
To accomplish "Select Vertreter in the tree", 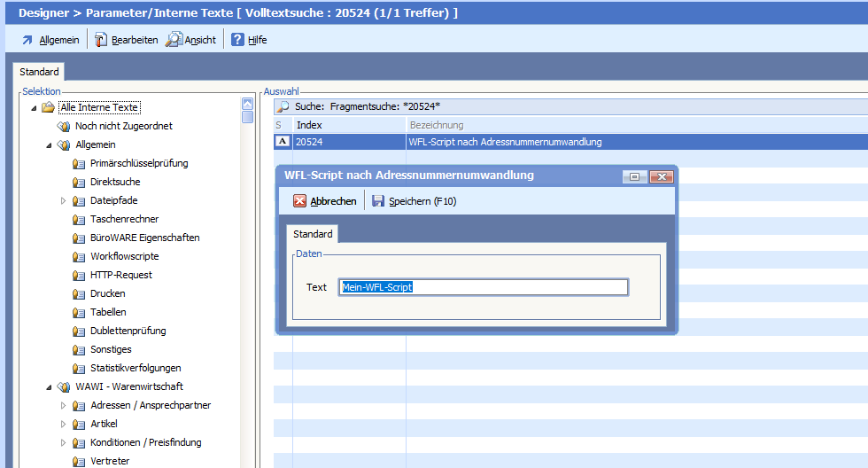I will tap(110, 461).
